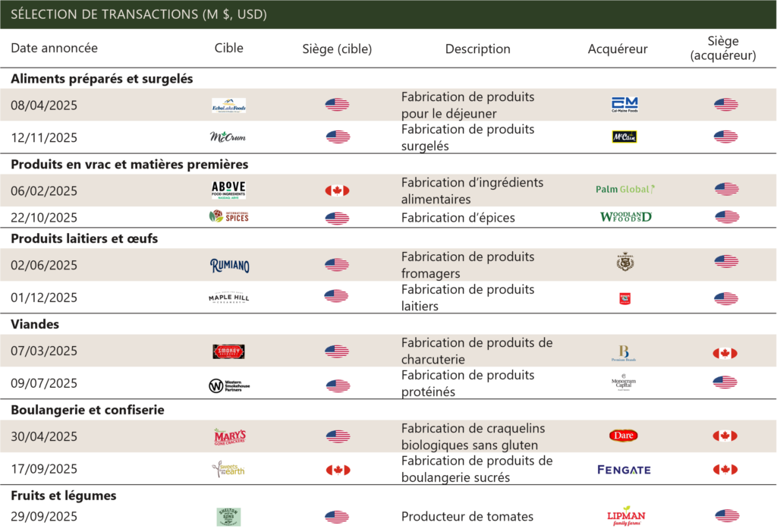This screenshot has width=777, height=532.
Task: Select the Mary's Gone Crackers logo
Action: tap(229, 436)
